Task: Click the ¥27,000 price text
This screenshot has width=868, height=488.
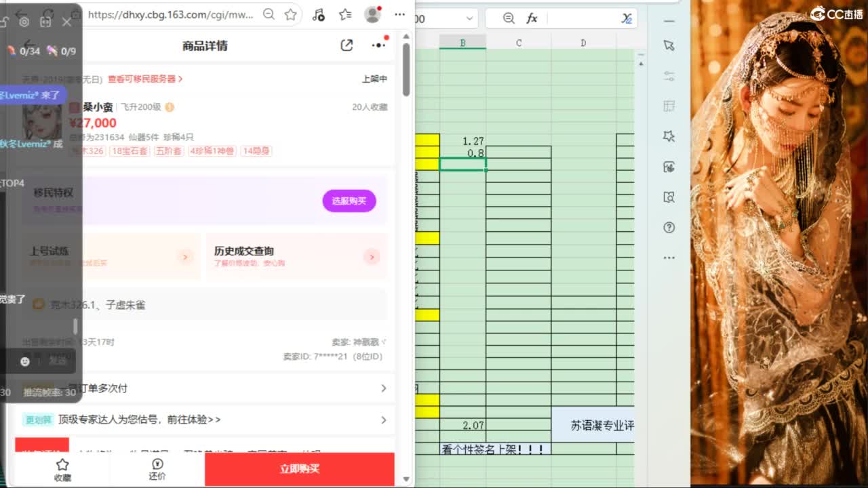Action: pos(93,123)
